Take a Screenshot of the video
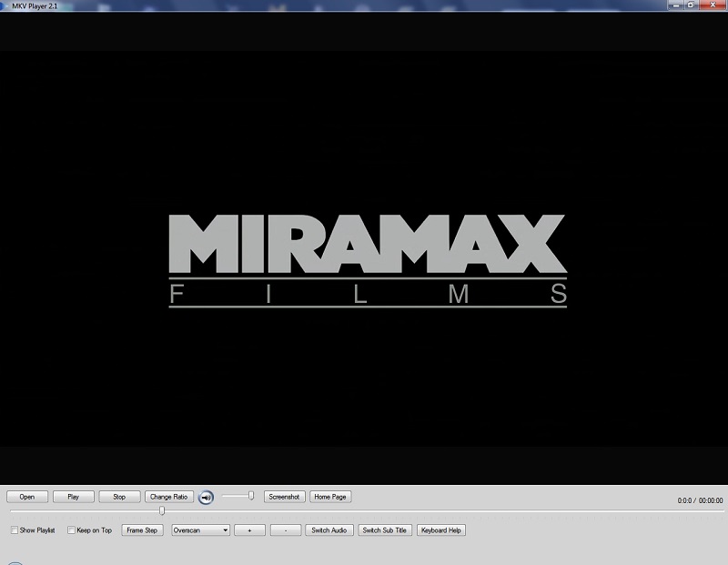This screenshot has height=565, width=728. coord(284,497)
